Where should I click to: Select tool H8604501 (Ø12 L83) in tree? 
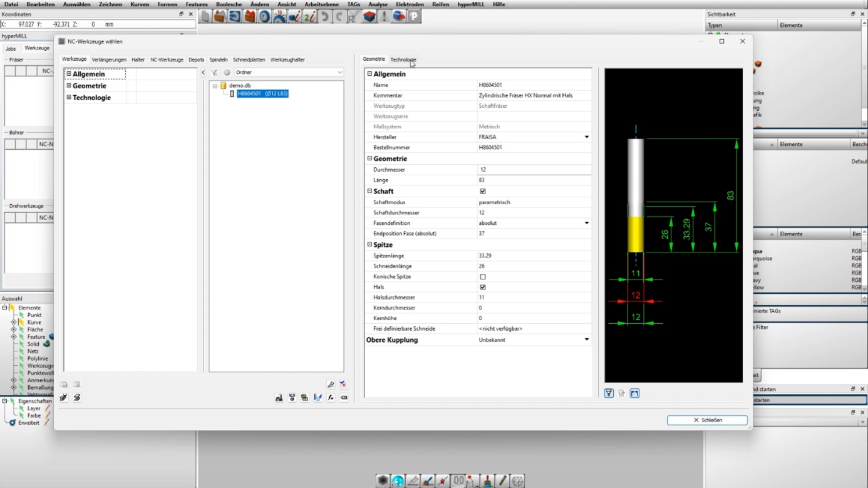tap(262, 94)
